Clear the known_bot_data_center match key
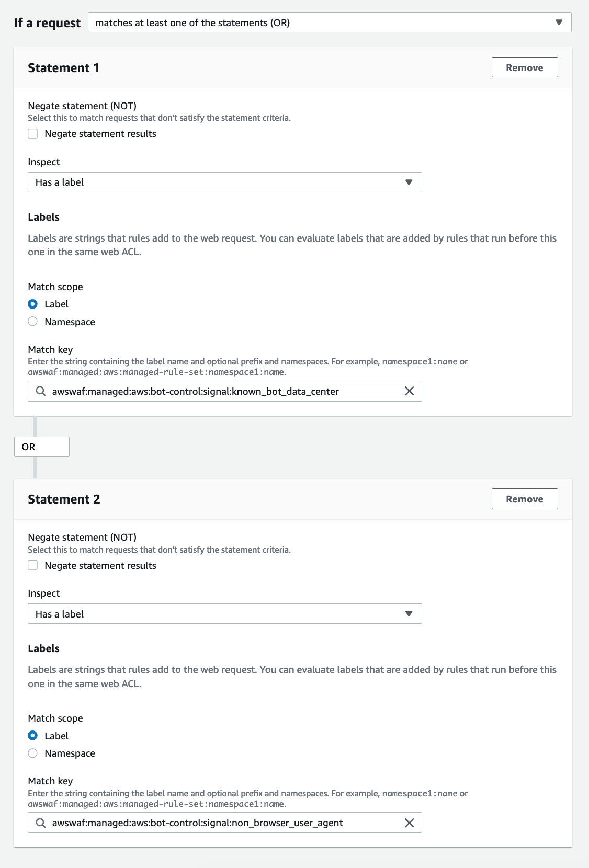 409,391
